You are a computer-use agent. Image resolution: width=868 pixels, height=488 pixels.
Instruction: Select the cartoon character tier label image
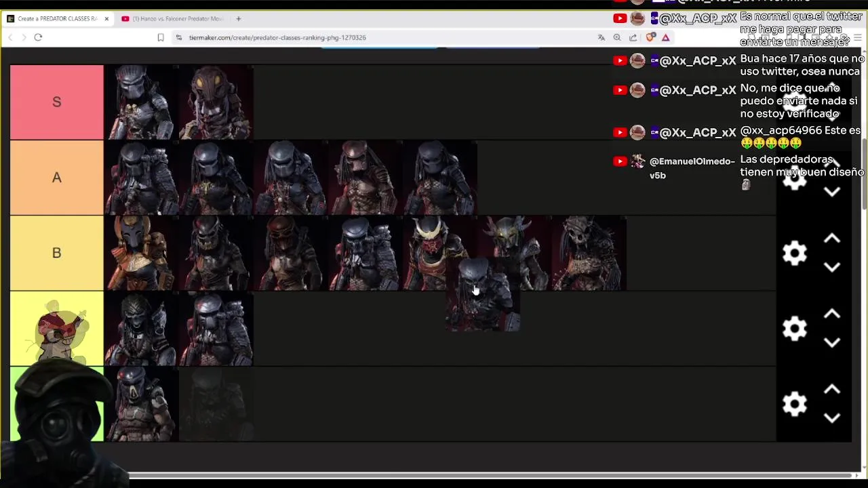[x=57, y=328]
